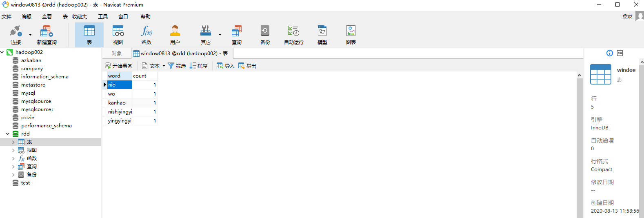Open the Automation (自动运行) toolbar icon
This screenshot has height=218, width=644.
[293, 31]
